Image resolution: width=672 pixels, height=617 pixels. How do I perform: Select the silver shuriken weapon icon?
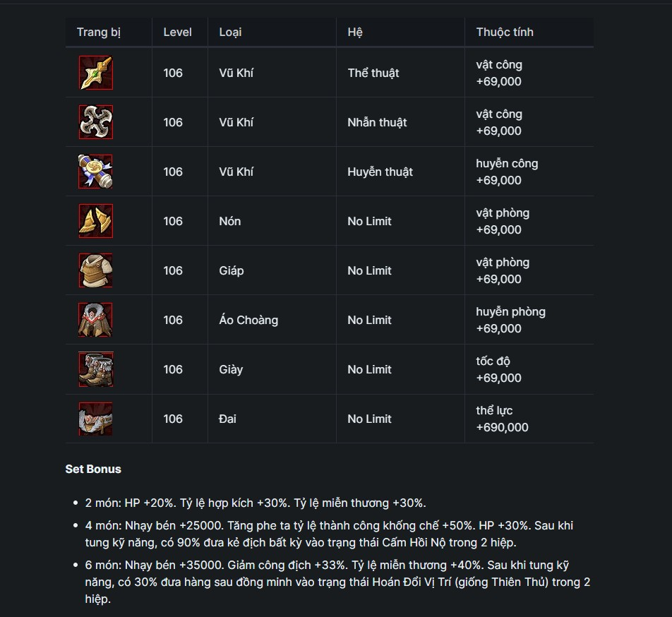point(95,122)
